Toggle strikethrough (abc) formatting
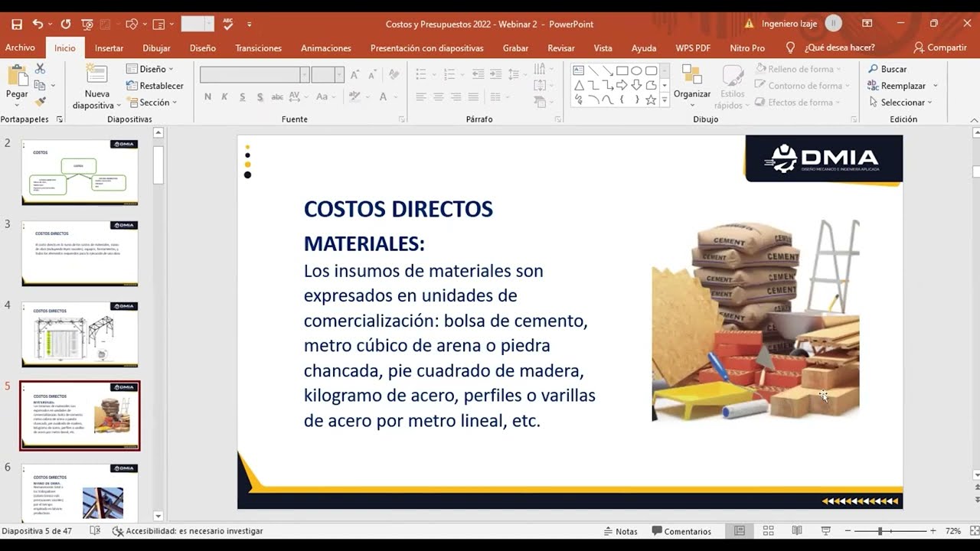 click(x=277, y=97)
